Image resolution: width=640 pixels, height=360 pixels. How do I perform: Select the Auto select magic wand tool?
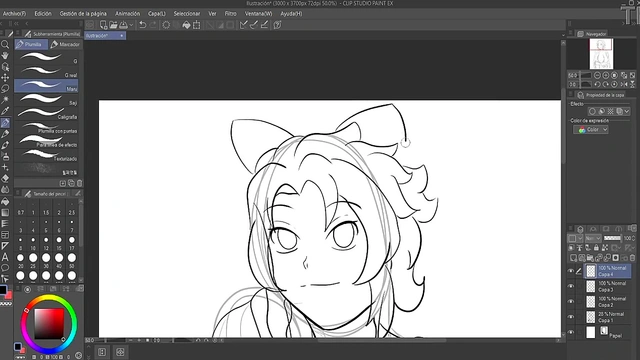point(5,99)
